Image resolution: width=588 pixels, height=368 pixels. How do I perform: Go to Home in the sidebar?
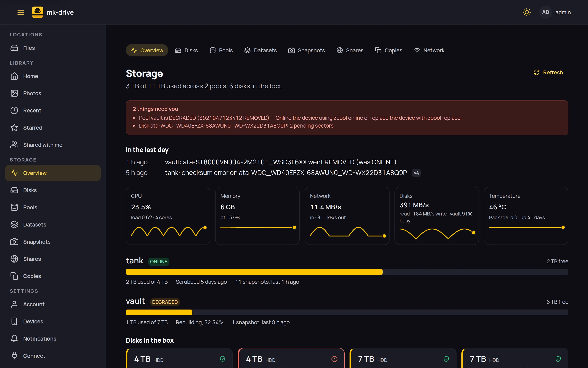pyautogui.click(x=53, y=76)
